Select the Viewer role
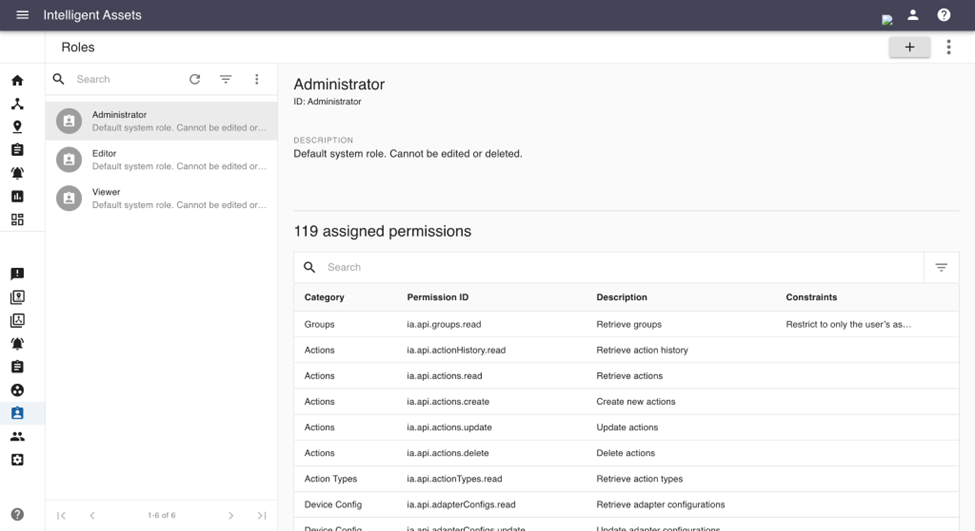 pos(162,198)
